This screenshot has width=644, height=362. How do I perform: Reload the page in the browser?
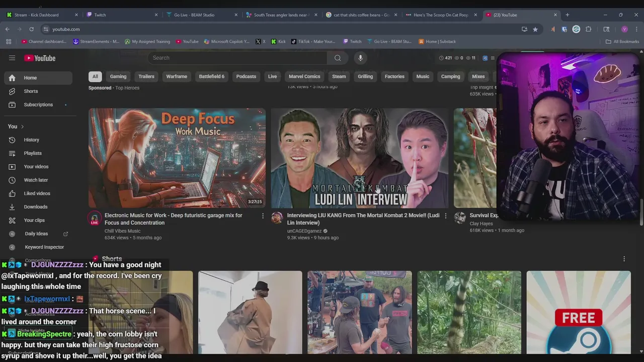(31, 29)
